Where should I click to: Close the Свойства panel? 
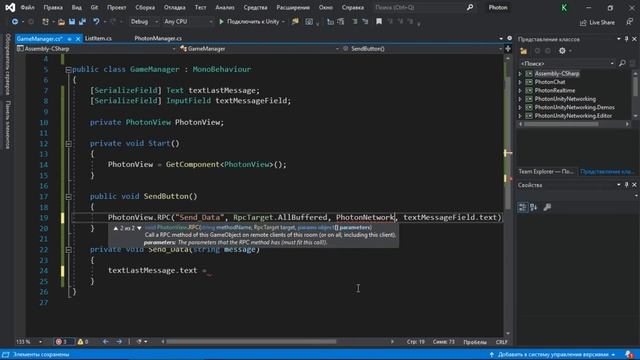634,185
